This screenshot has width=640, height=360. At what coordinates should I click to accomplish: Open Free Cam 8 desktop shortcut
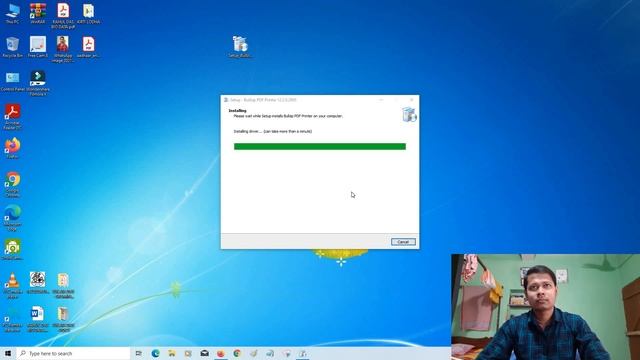(x=38, y=47)
